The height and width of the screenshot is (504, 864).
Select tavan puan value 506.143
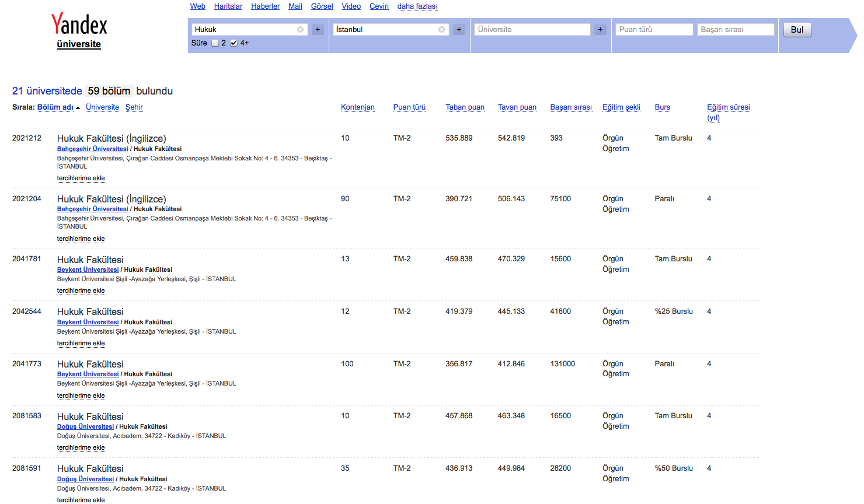tap(511, 198)
